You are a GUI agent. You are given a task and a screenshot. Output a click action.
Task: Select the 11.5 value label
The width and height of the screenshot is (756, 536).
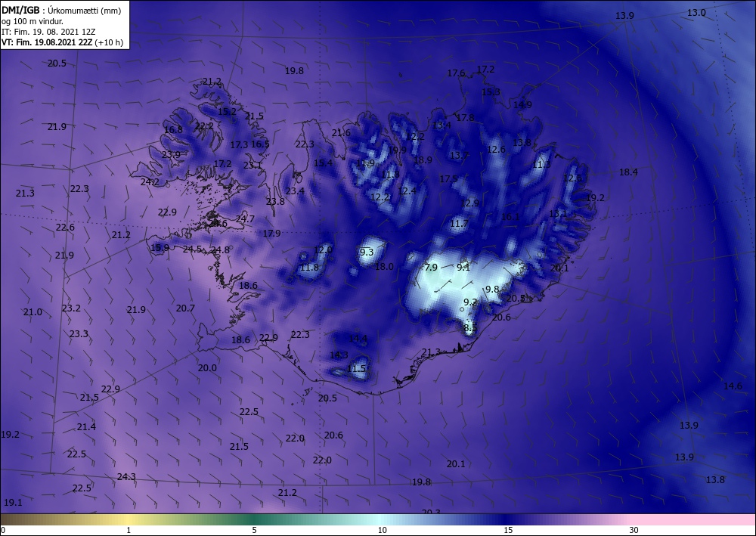pos(356,369)
